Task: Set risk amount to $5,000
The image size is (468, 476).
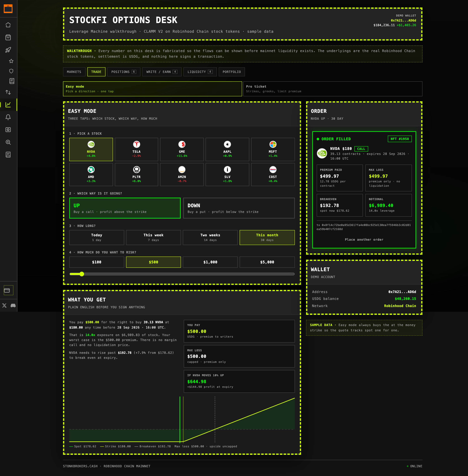Action: tap(267, 262)
